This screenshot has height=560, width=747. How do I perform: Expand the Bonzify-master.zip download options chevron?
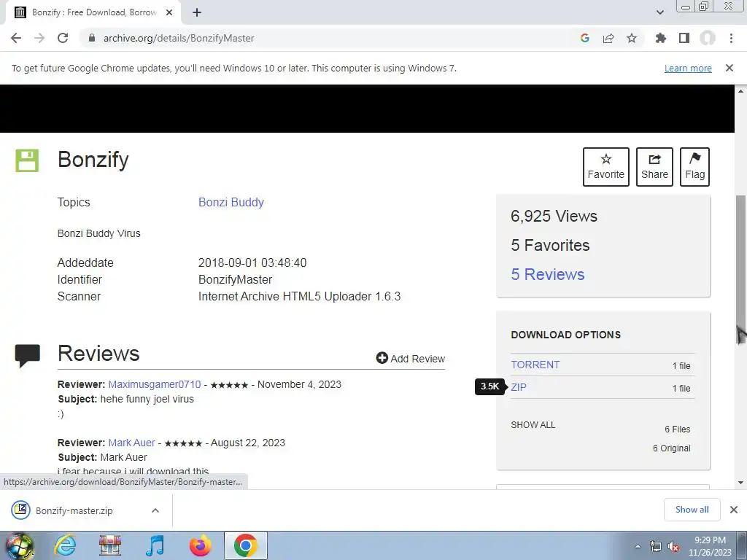click(155, 510)
